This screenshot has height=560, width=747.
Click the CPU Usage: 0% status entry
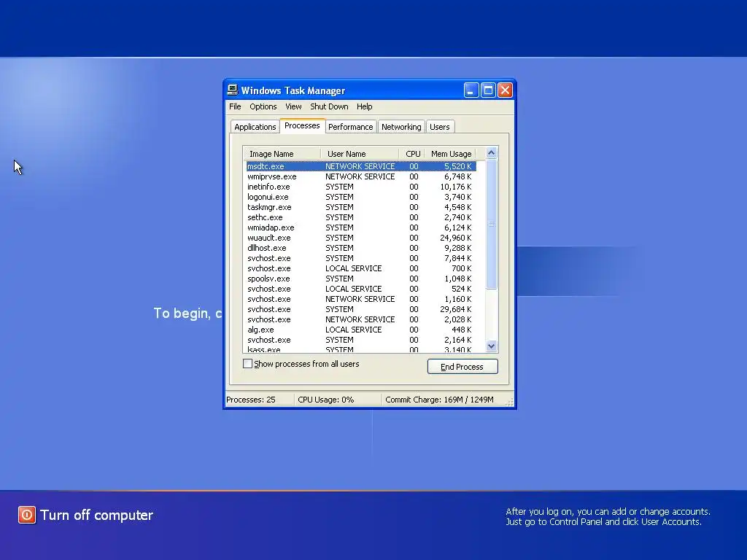coord(326,400)
